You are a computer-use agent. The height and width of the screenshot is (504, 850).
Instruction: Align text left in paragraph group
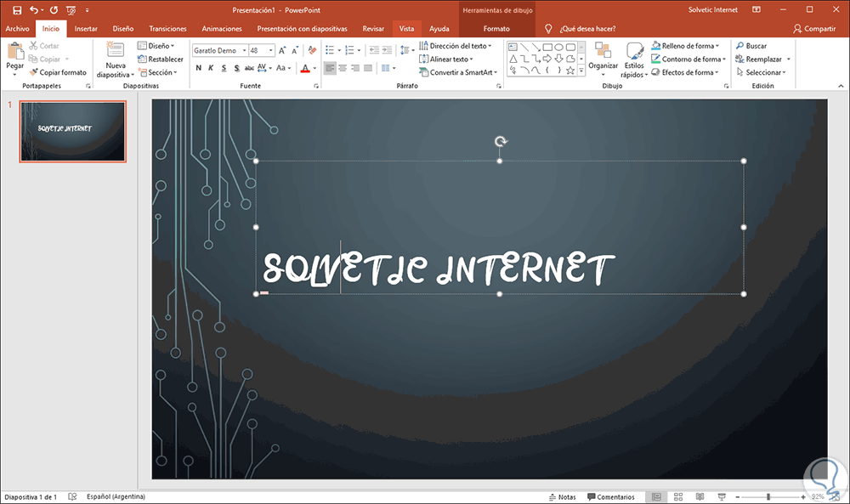point(330,68)
